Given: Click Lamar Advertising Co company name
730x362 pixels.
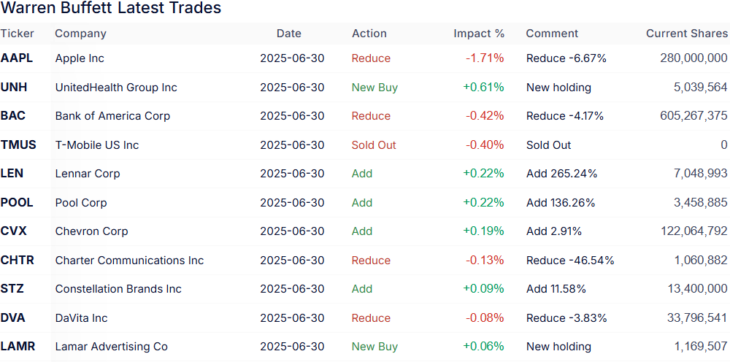Looking at the screenshot, I should pos(111,347).
